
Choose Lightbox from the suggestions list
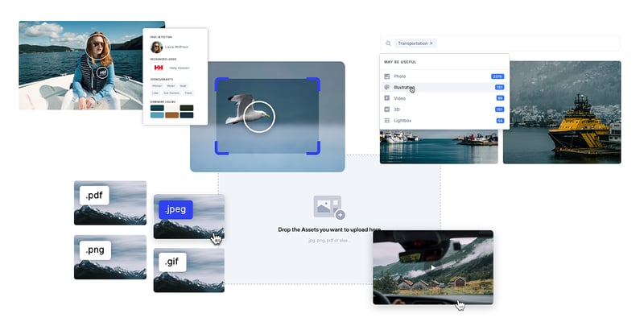coord(404,121)
